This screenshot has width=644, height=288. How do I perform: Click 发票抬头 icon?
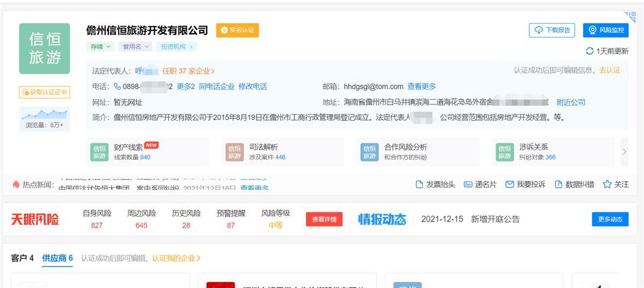(420, 184)
